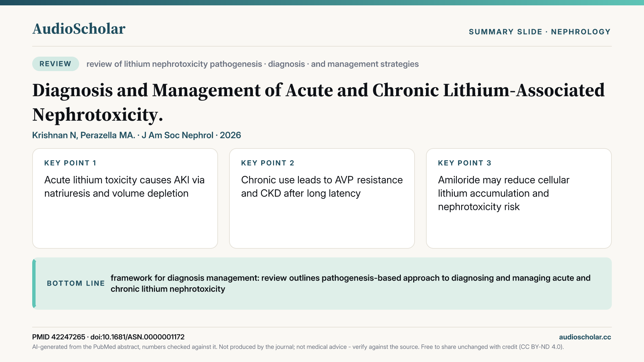Viewport: 644px width, 362px height.
Task: Select the REVIEW badge
Action: (56, 64)
